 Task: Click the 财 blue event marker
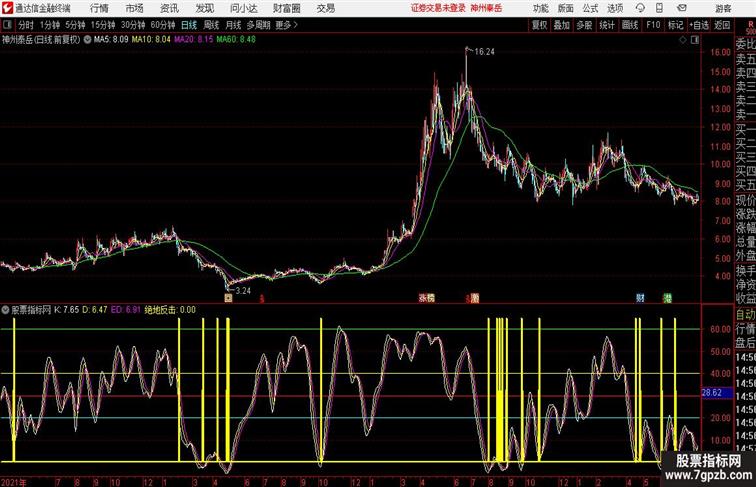coord(640,298)
